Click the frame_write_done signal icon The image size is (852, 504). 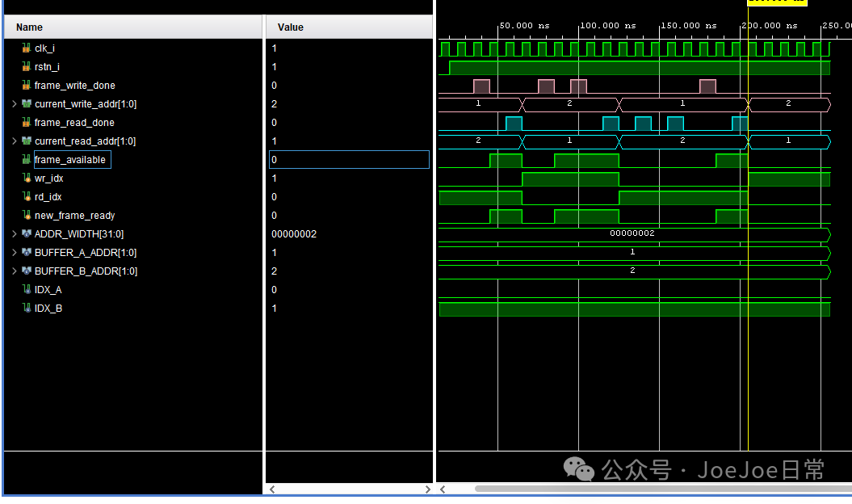(x=26, y=85)
